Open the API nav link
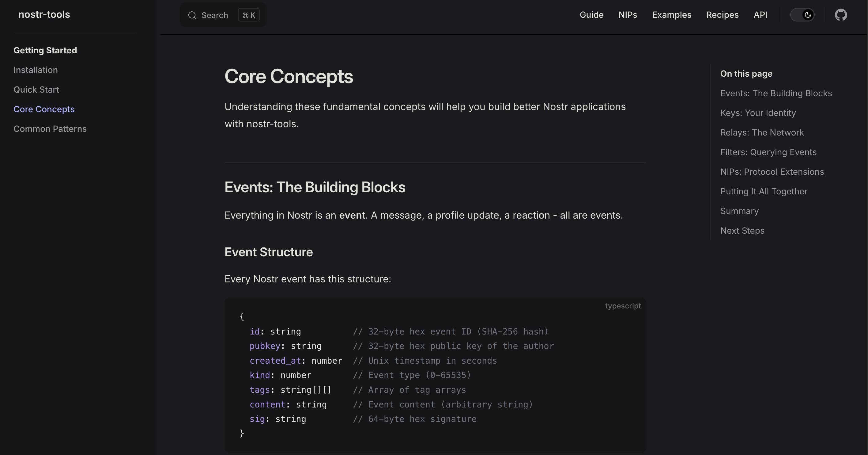The height and width of the screenshot is (455, 868). click(x=760, y=15)
